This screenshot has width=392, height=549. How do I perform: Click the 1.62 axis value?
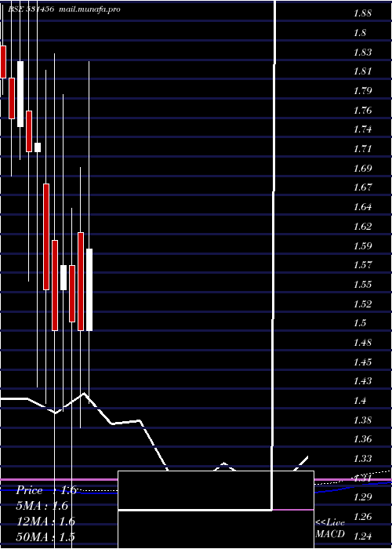362,226
